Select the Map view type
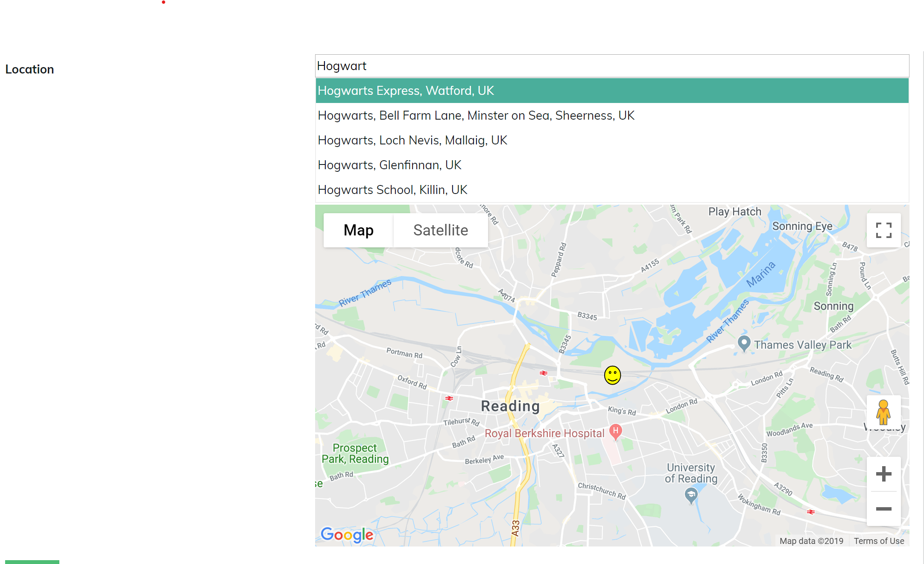The width and height of the screenshot is (924, 564). click(358, 230)
